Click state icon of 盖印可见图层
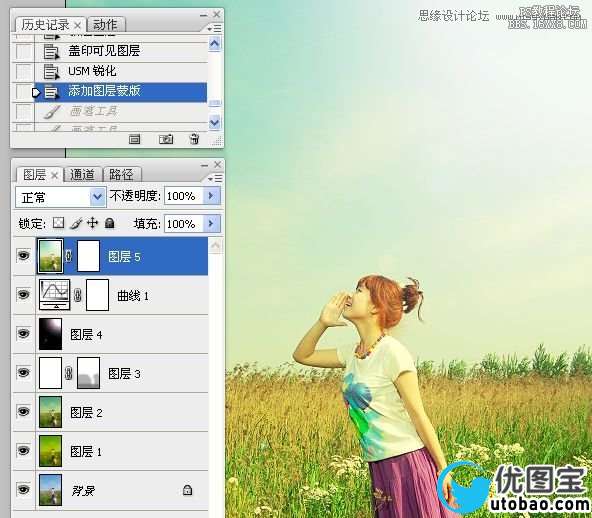This screenshot has height=518, width=592. 51,51
